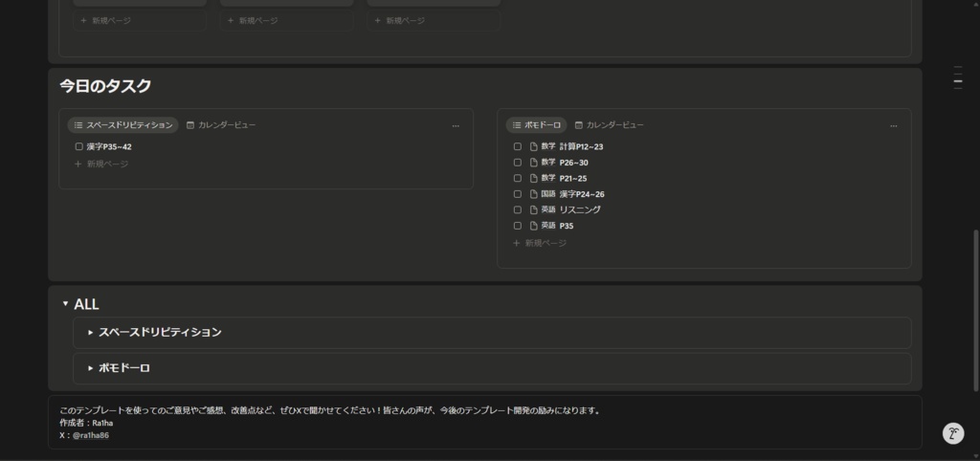980x461 pixels.
Task: Check the 英語 P35 task box
Action: [518, 226]
